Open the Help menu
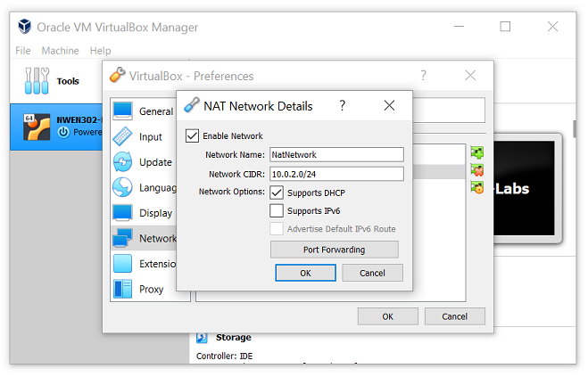This screenshot has width=588, height=377. [x=100, y=51]
